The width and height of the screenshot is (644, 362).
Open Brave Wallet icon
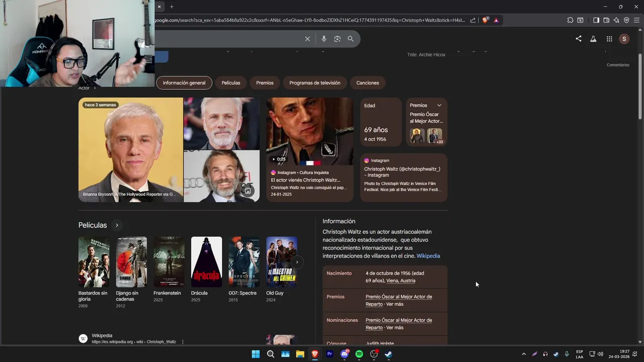point(606,20)
